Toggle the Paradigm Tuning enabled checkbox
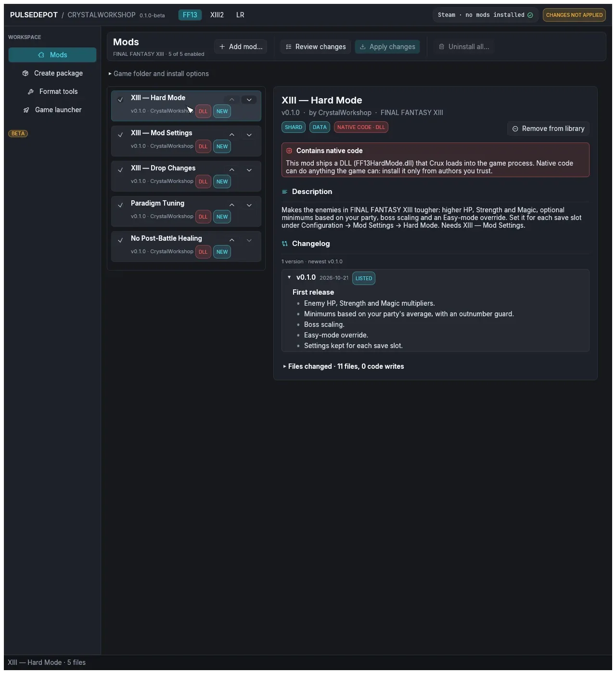Image resolution: width=616 pixels, height=674 pixels. pyautogui.click(x=120, y=205)
